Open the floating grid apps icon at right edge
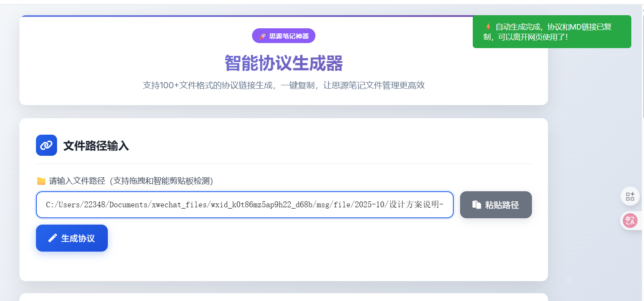This screenshot has width=644, height=301. coord(630,196)
